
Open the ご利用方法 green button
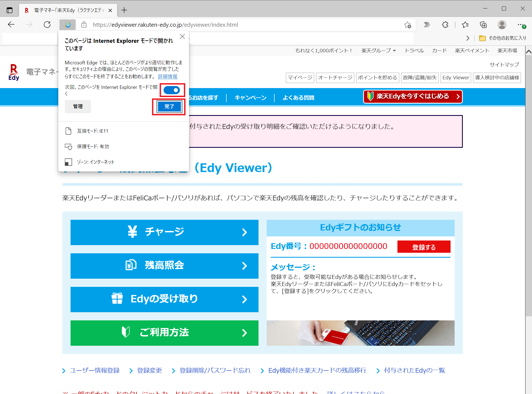pos(165,333)
